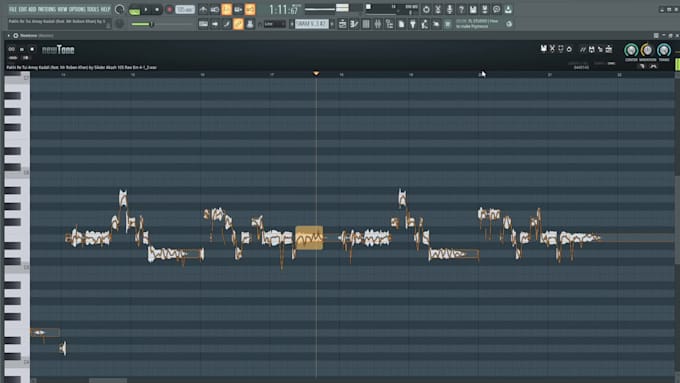Open the OPTIONS menu
680x383 pixels.
(77, 9)
